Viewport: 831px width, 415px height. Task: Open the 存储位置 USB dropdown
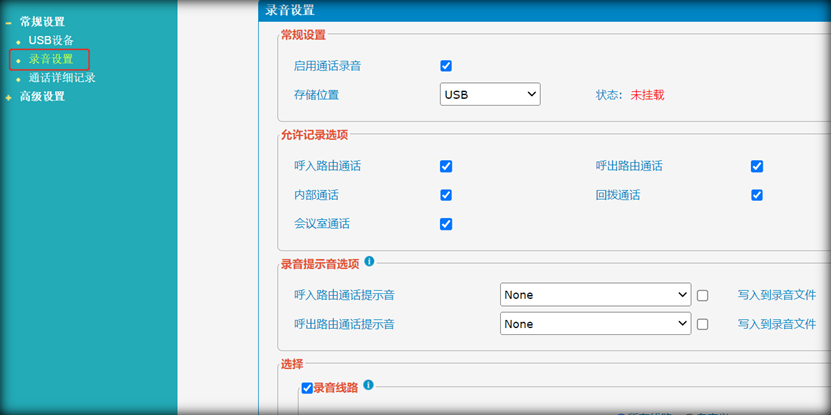(x=490, y=94)
